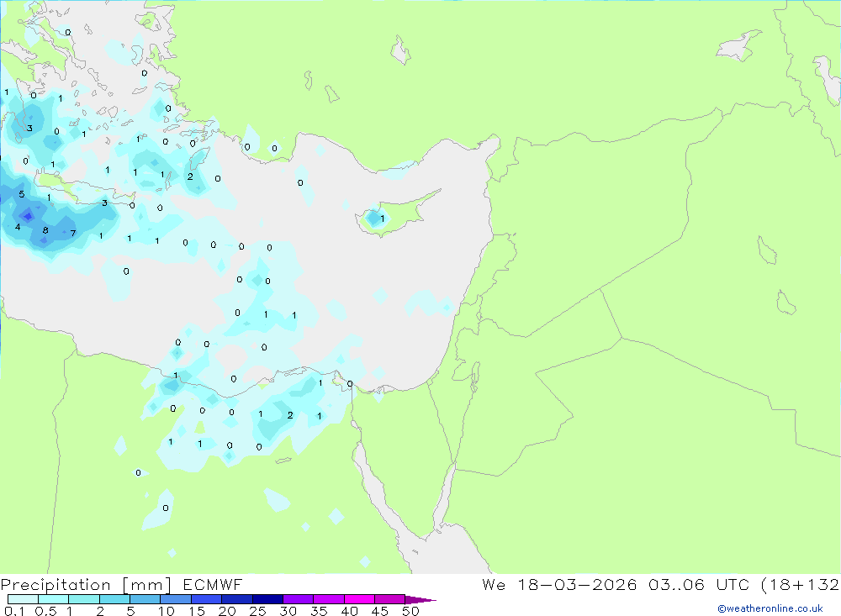Screen dimensions: 841x616
Task: Click the above-50 mm purple arrow legend tip
Action: coord(420,600)
